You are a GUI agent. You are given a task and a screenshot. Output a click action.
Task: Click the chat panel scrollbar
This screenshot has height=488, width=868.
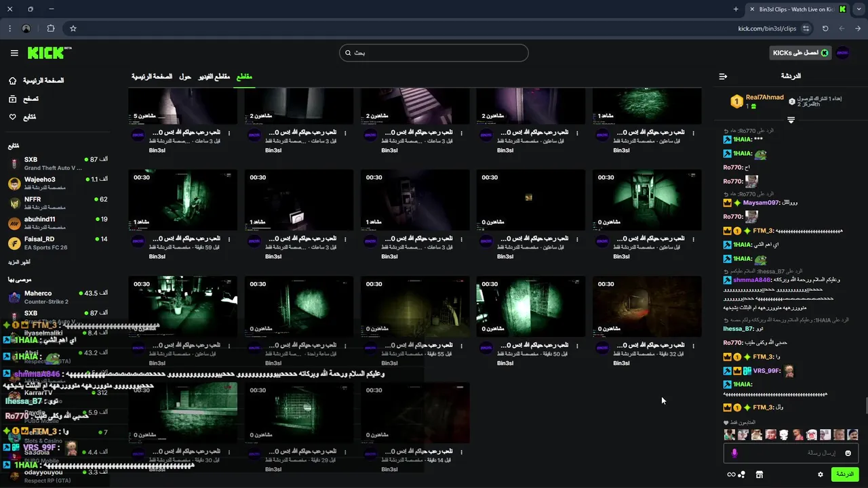866,405
